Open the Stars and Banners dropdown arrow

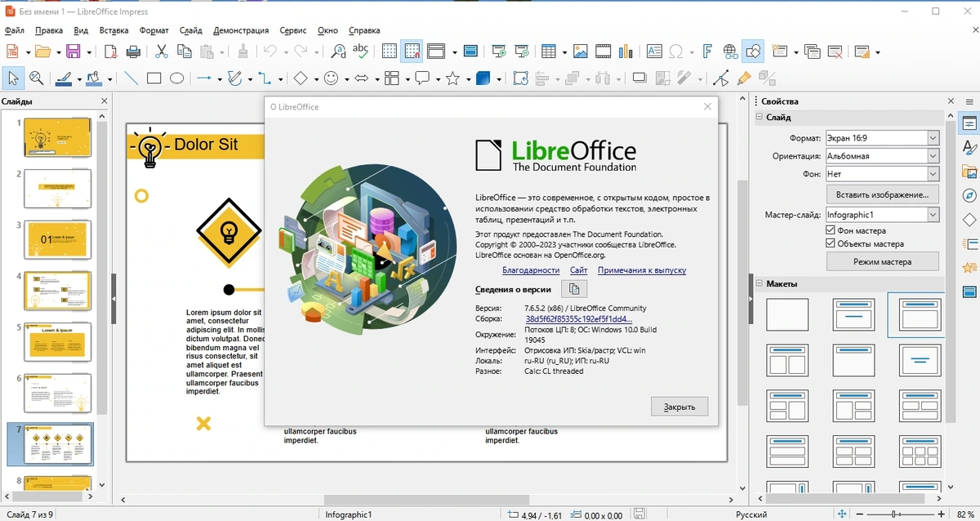coord(466,79)
